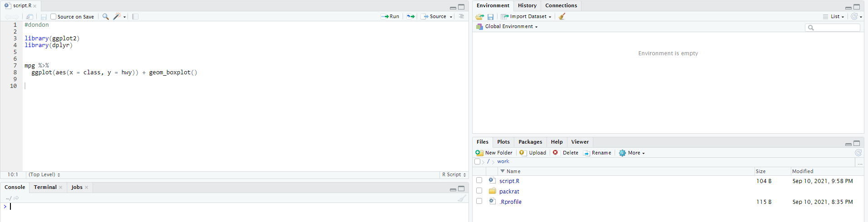868x222 pixels.
Task: Switch to the History tab
Action: [527, 5]
